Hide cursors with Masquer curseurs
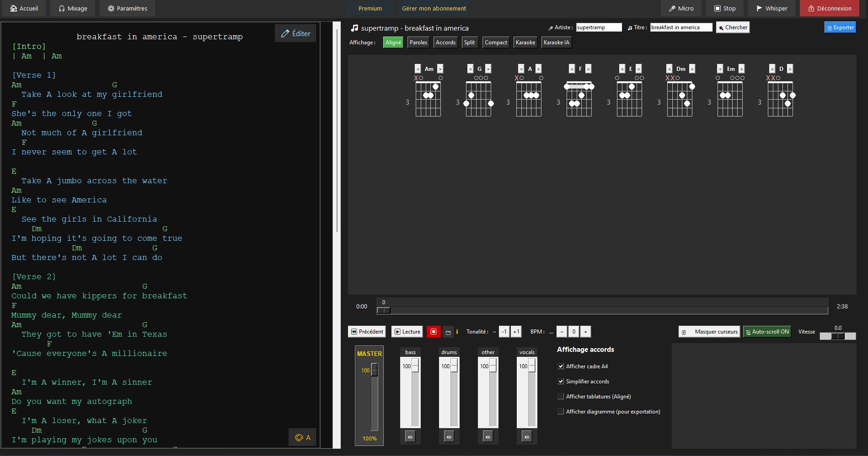 (709, 332)
